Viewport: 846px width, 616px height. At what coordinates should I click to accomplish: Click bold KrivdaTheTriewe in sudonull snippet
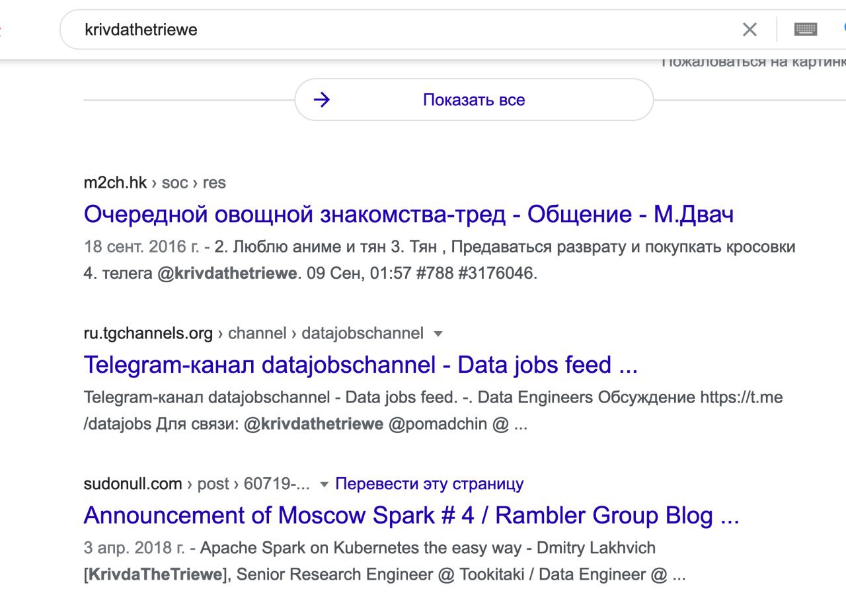click(155, 574)
